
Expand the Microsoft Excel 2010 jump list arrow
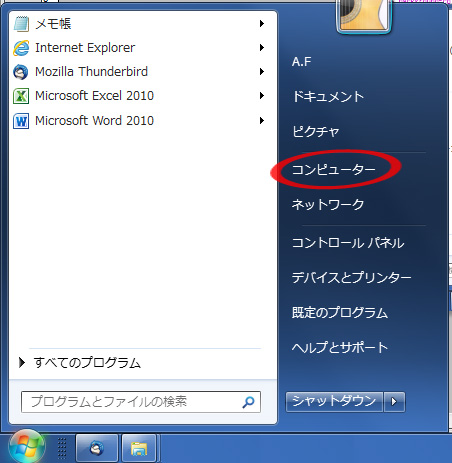point(262,96)
